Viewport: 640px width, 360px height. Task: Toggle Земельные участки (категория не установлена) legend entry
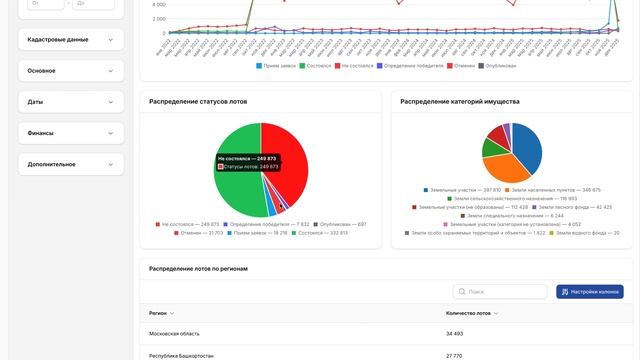click(x=512, y=224)
